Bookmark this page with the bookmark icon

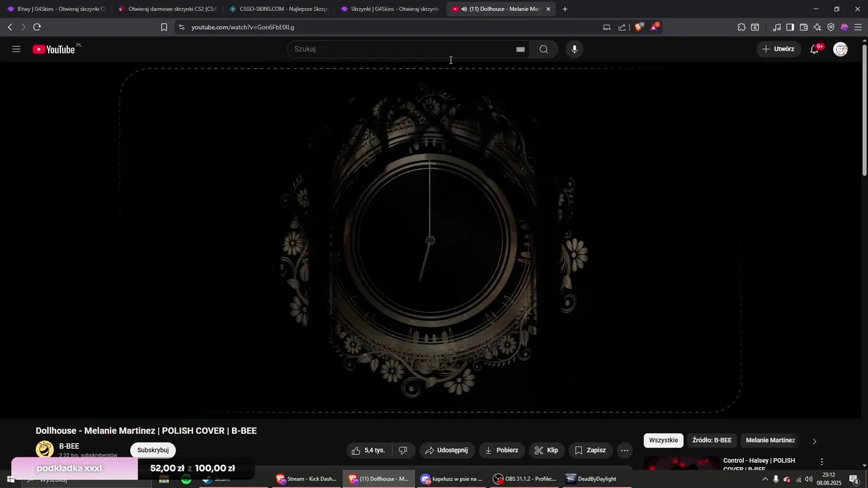164,27
